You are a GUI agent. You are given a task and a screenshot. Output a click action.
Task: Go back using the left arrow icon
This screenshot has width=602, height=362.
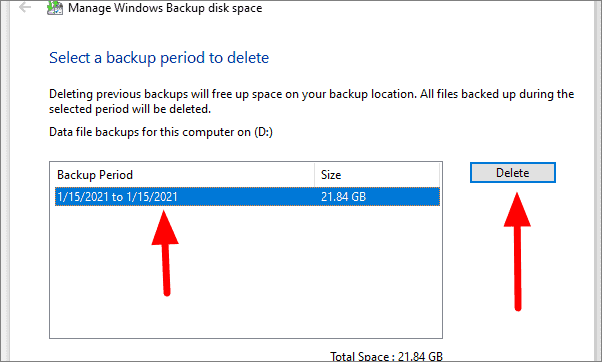click(25, 7)
